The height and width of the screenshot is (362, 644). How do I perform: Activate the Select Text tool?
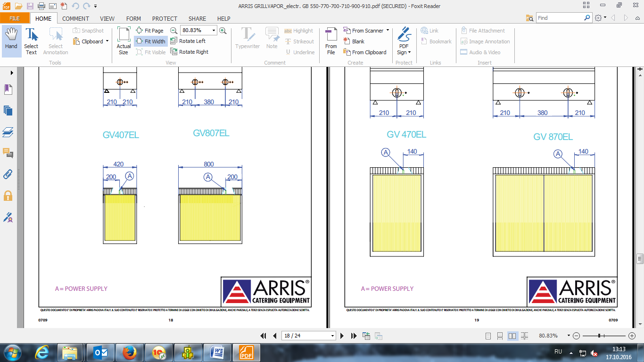pyautogui.click(x=31, y=41)
